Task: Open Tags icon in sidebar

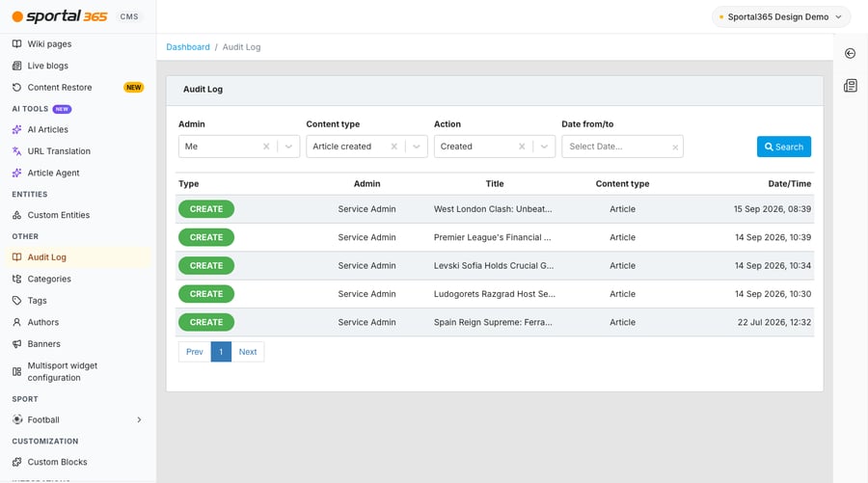Action: 17,301
